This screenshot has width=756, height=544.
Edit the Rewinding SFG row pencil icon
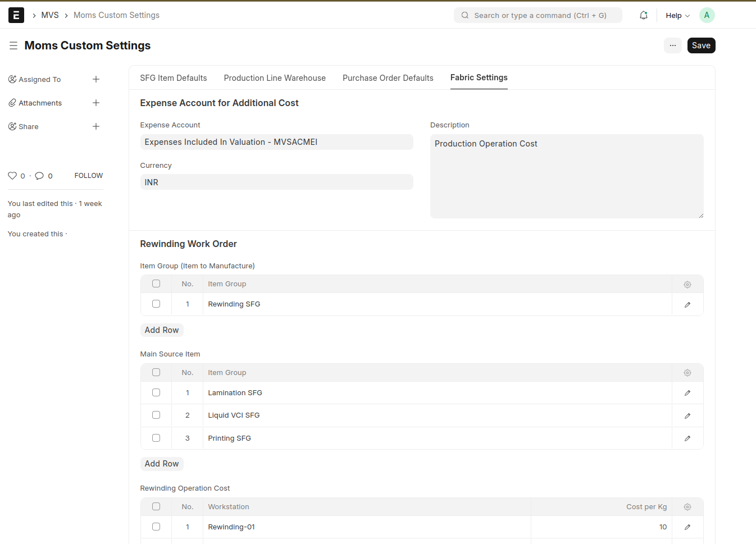click(687, 304)
